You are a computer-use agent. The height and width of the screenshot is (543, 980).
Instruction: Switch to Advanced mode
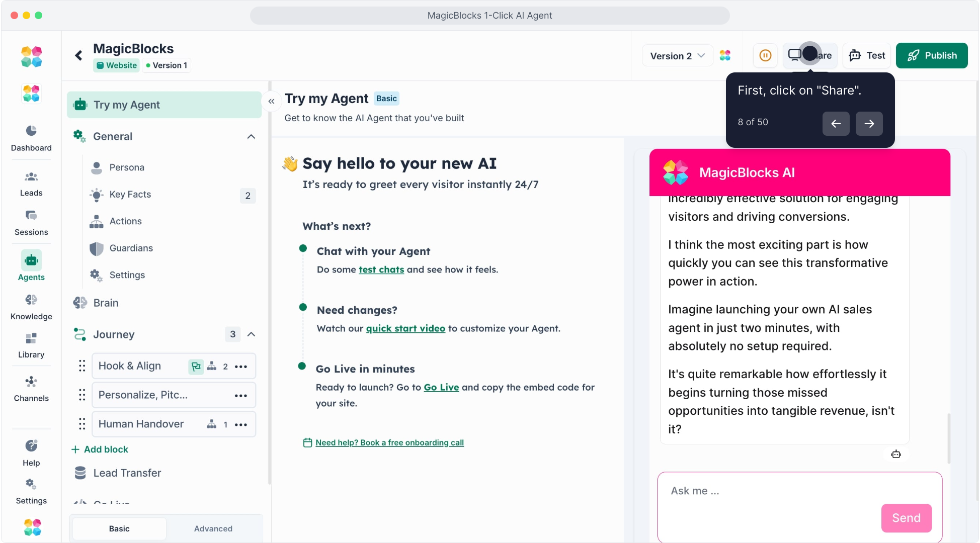pos(213,528)
